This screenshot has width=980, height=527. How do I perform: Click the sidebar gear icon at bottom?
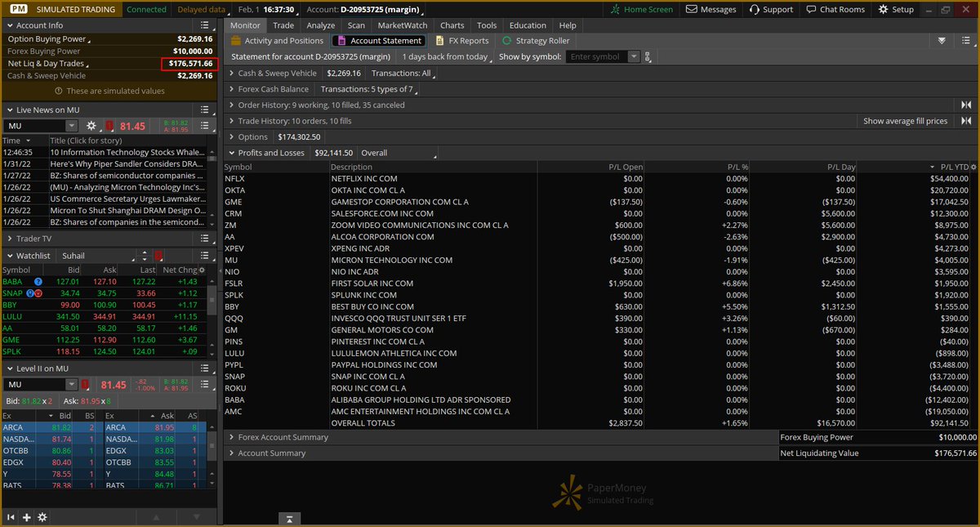(42, 517)
